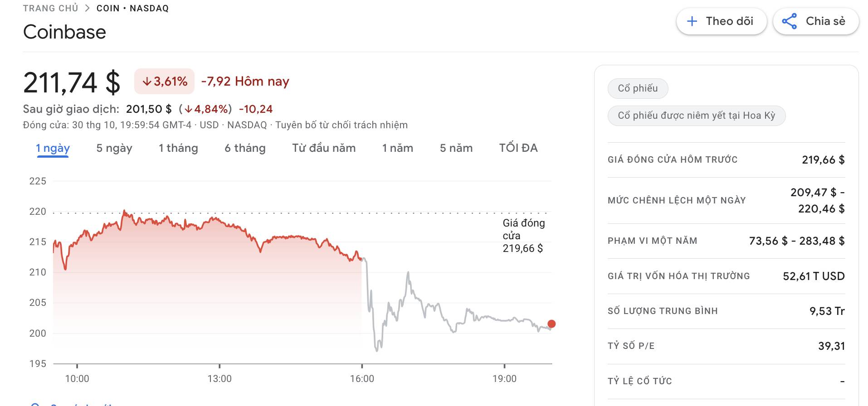The image size is (868, 406).
Task: Show the TỐI ĐA full history range
Action: click(x=518, y=148)
